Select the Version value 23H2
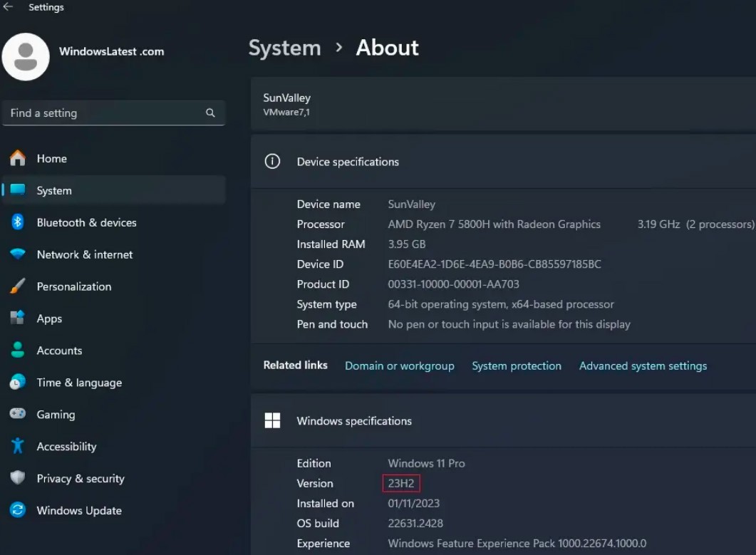 401,483
